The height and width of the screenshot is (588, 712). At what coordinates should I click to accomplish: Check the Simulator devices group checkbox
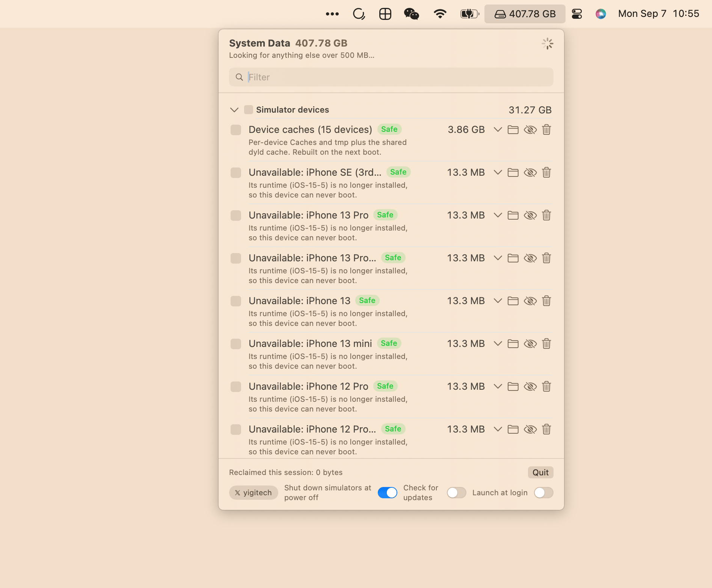click(x=249, y=110)
